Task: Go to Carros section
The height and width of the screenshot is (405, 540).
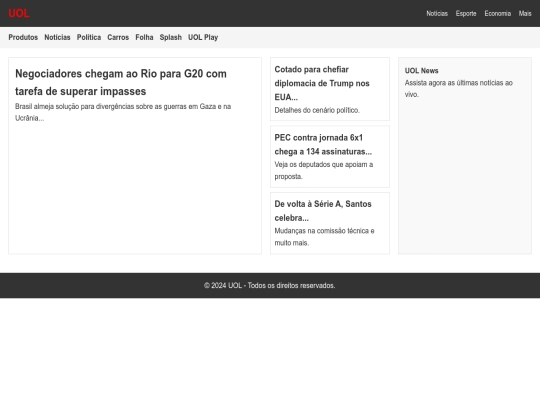Action: [118, 37]
